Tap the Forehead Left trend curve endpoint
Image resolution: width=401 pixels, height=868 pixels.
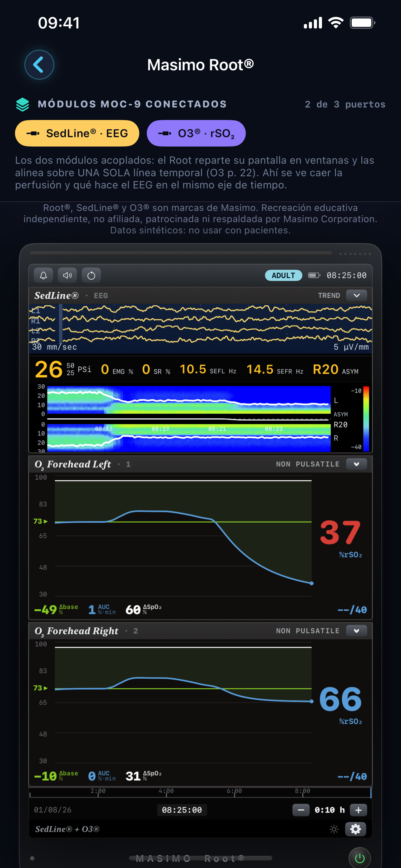(311, 583)
